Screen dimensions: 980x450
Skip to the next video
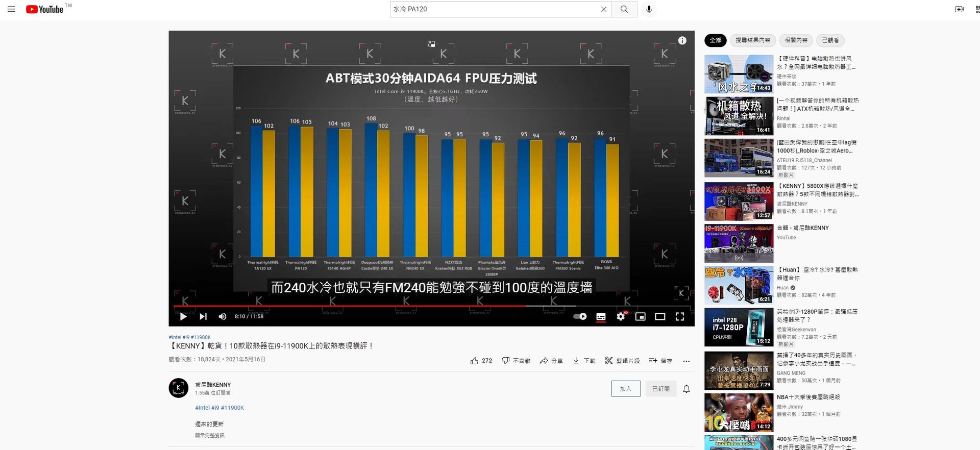coord(203,316)
